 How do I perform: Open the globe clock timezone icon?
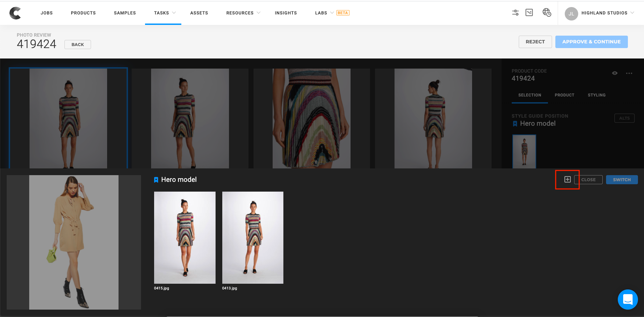point(547,13)
